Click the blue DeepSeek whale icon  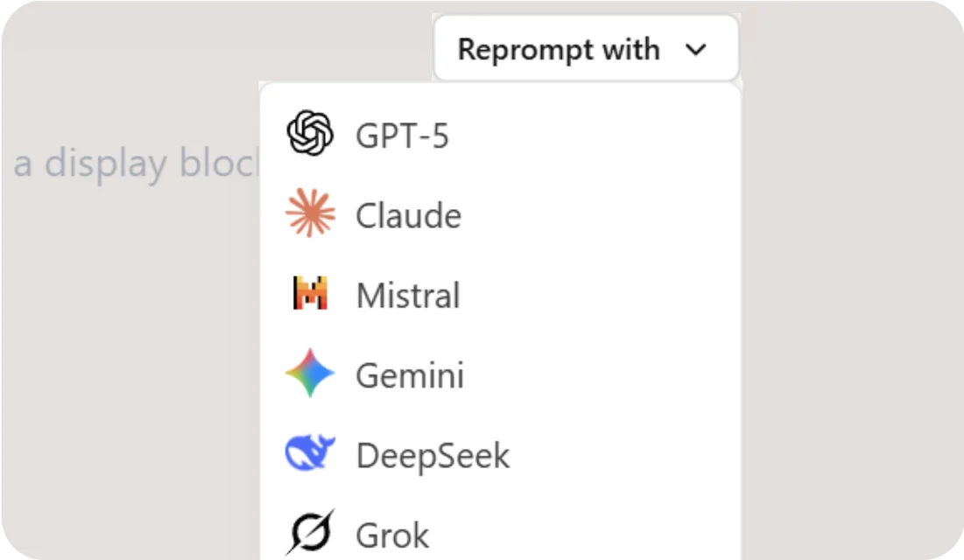tap(310, 454)
